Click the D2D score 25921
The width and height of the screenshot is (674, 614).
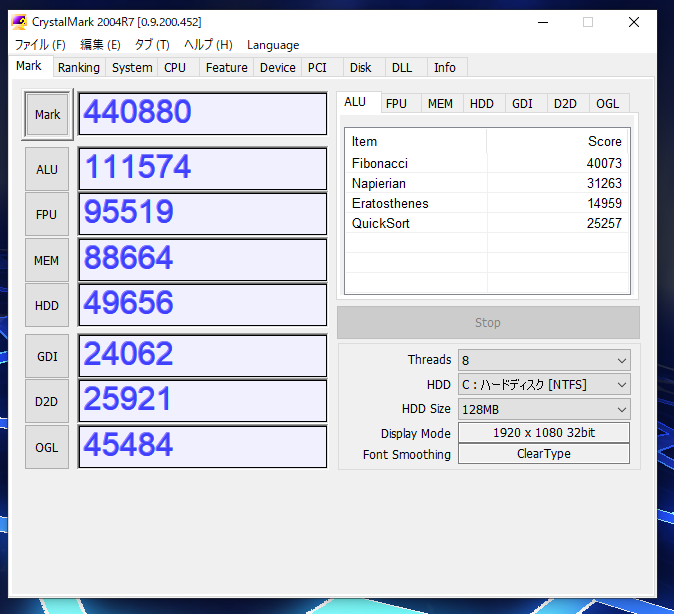click(202, 401)
